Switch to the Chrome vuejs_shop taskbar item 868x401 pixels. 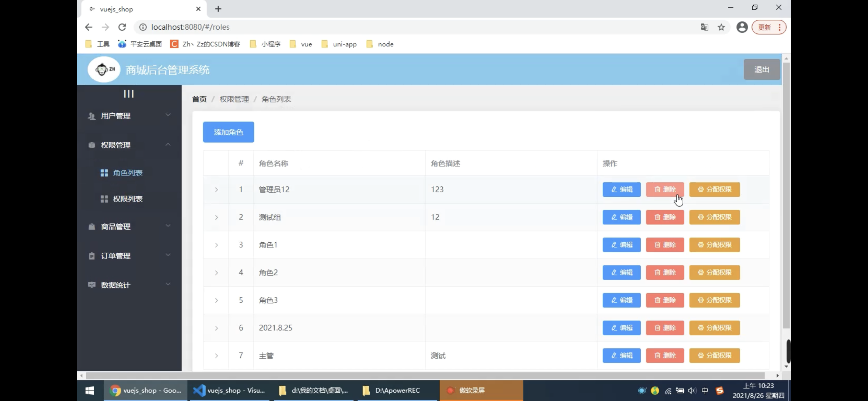(x=145, y=390)
